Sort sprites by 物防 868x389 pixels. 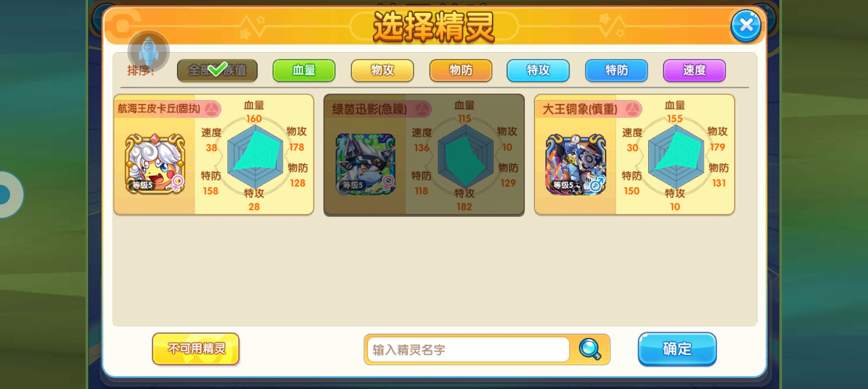coord(461,70)
